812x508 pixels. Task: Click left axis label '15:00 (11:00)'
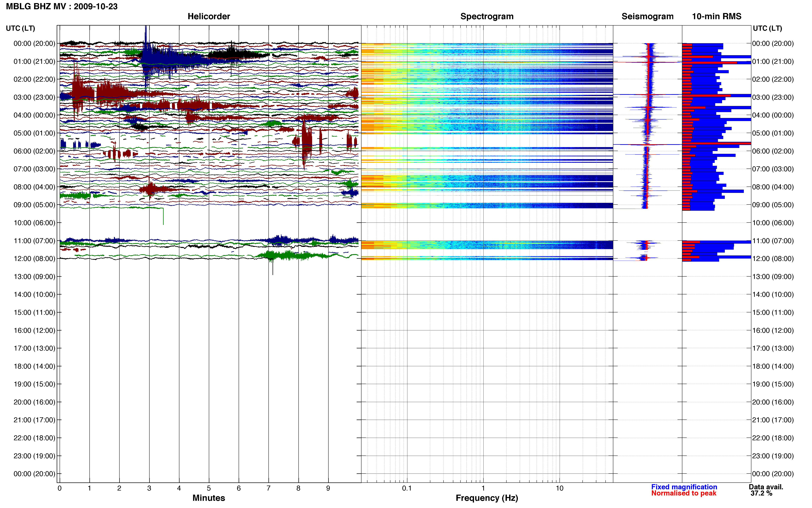point(34,312)
